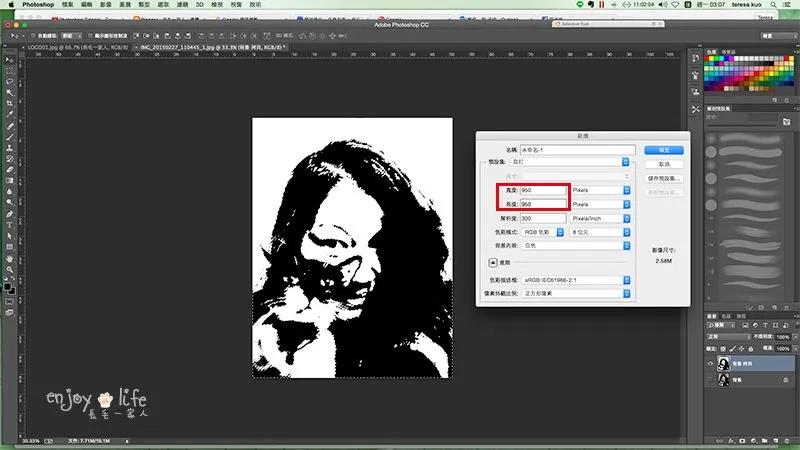Image resolution: width=800 pixels, height=450 pixels.
Task: Click the new adjustment layer icon
Action: 753,441
